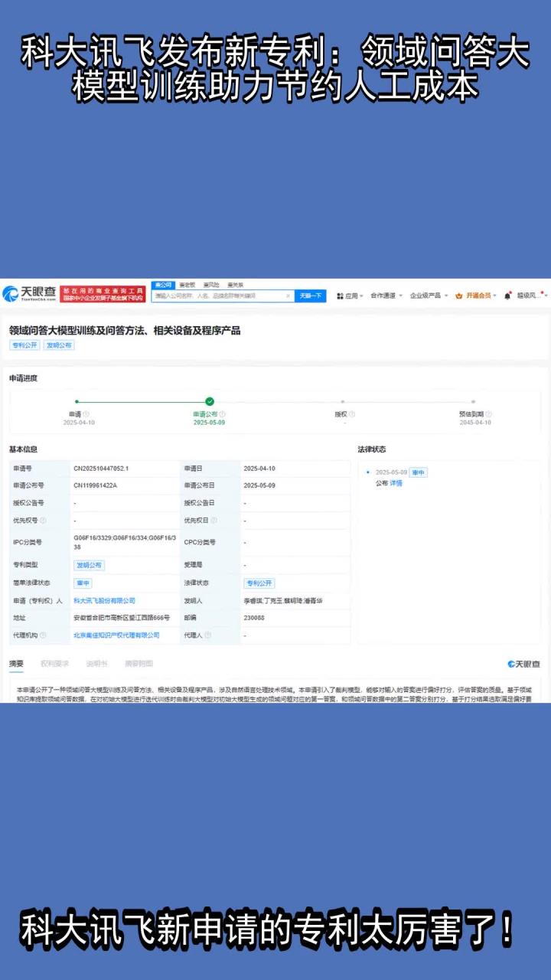Click application number CN202510447052.1
Screen dimensions: 551x980
[101, 468]
